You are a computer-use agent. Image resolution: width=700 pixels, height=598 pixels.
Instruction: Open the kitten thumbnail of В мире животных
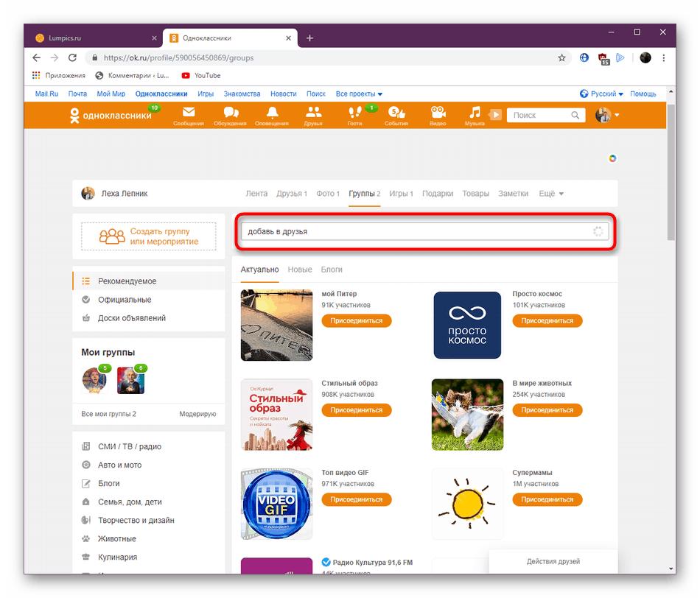[x=467, y=414]
